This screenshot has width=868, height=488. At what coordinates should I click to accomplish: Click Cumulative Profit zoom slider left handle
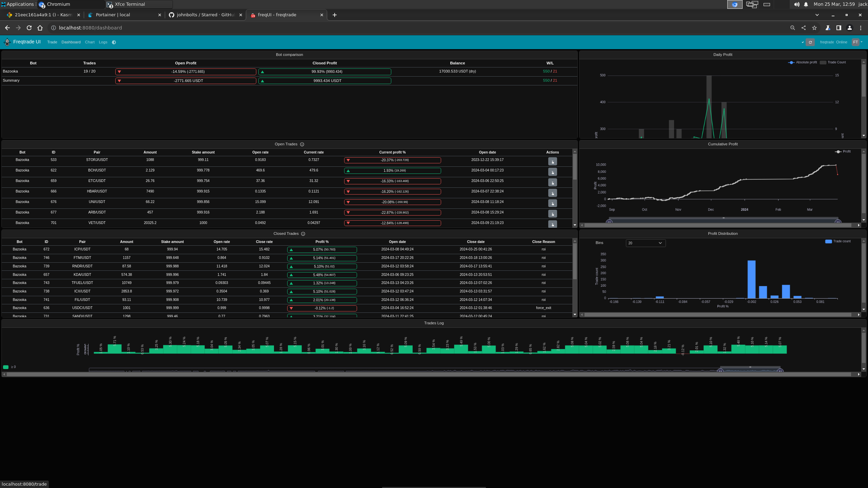pyautogui.click(x=609, y=222)
